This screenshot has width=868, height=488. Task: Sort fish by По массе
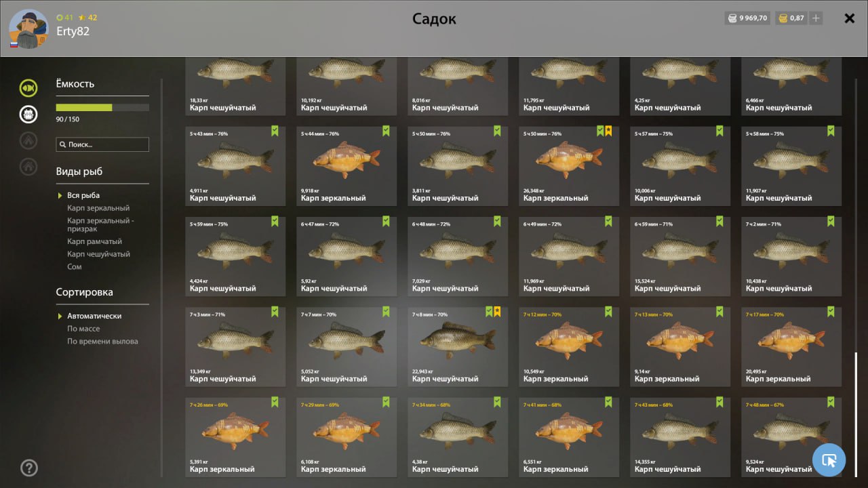point(83,329)
